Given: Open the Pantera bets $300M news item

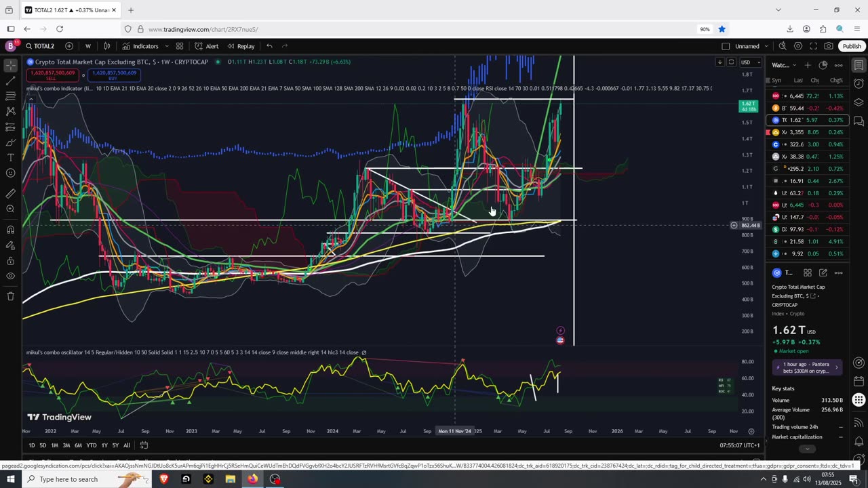Looking at the screenshot, I should click(x=807, y=367).
